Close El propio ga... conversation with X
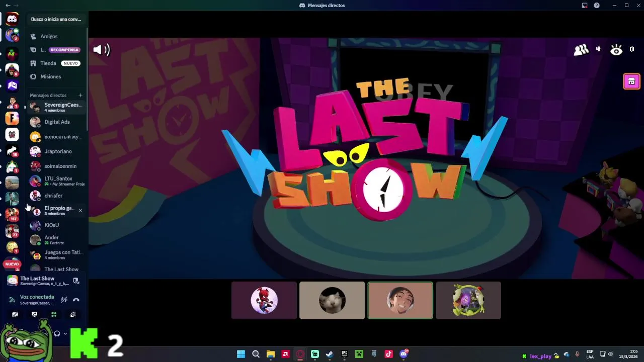644x362 pixels. 80,210
